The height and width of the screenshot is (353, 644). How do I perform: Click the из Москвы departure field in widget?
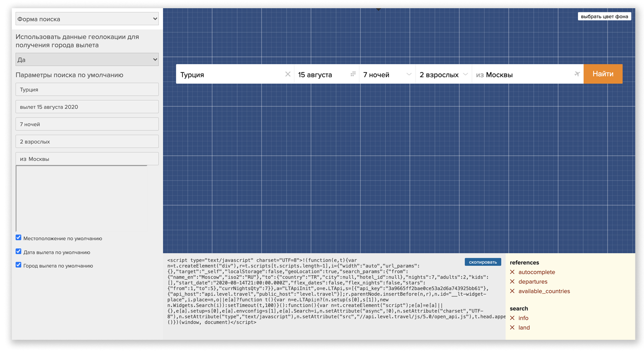528,74
